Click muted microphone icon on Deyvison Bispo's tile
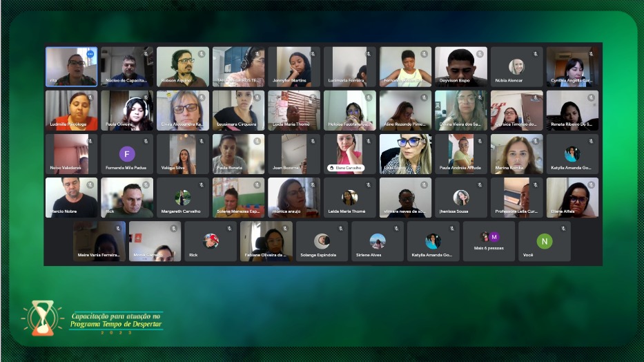 (479, 54)
